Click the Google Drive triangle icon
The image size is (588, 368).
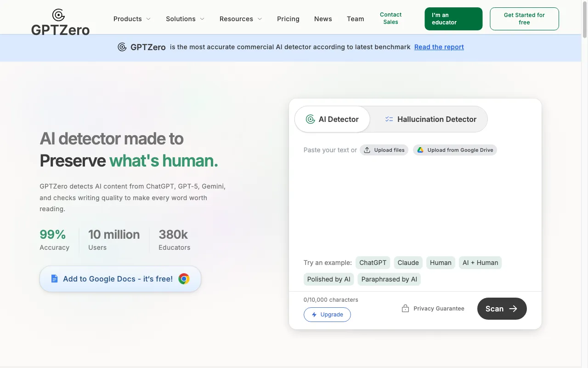[420, 150]
